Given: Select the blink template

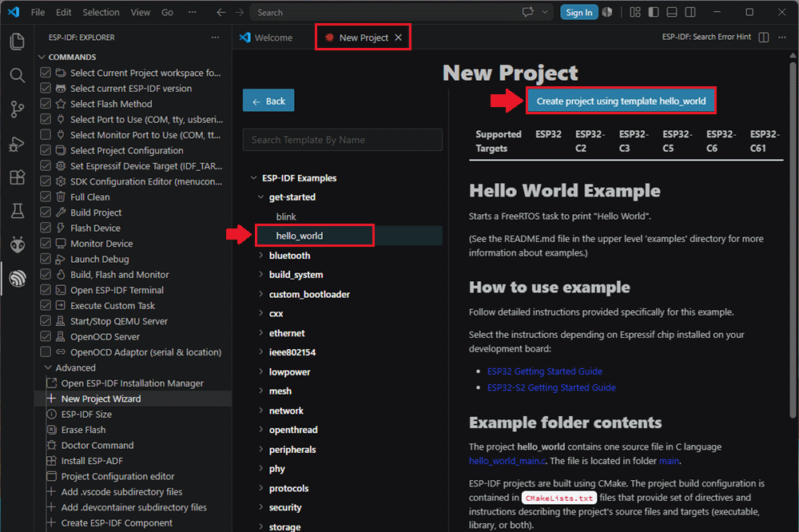Looking at the screenshot, I should pos(286,216).
